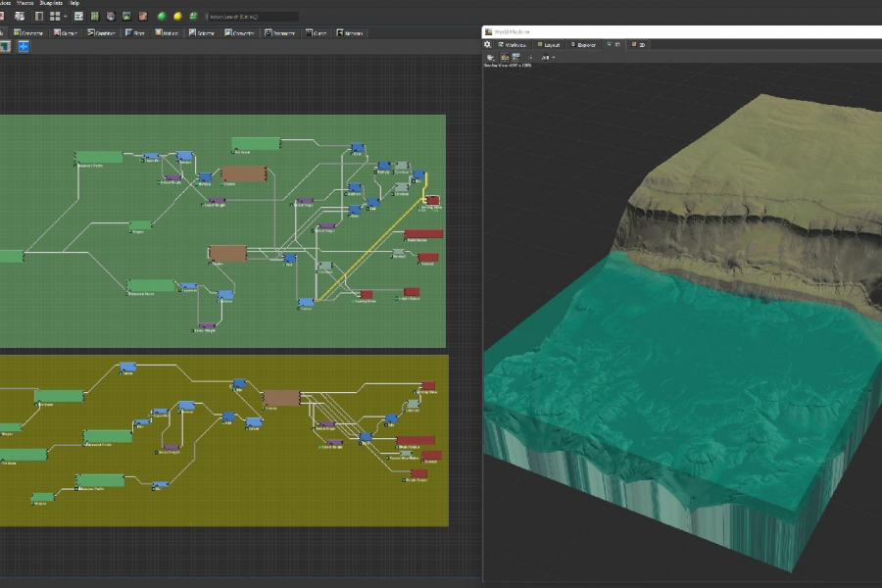
Task: Switch to the Layout view tab
Action: [549, 44]
